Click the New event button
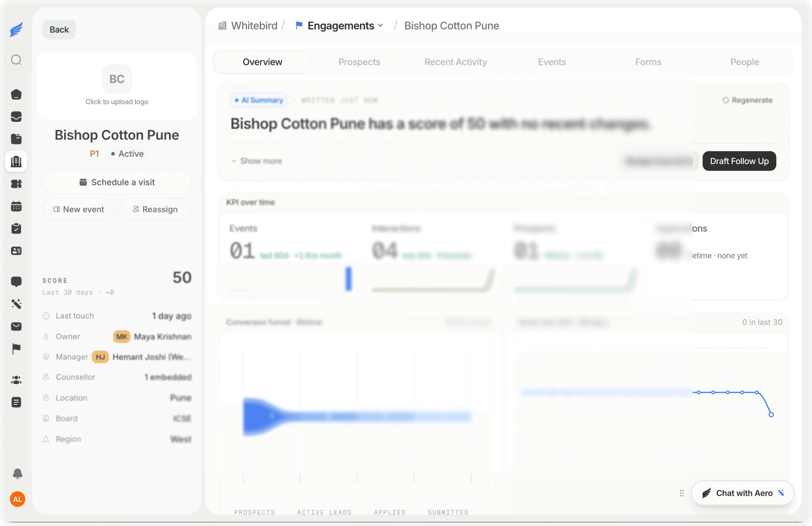The width and height of the screenshot is (812, 526). click(79, 209)
